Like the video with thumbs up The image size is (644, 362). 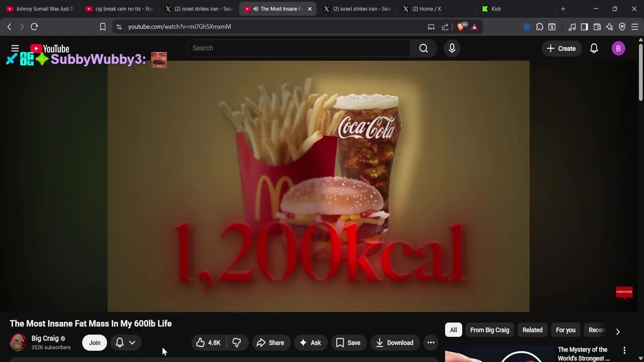click(x=208, y=343)
